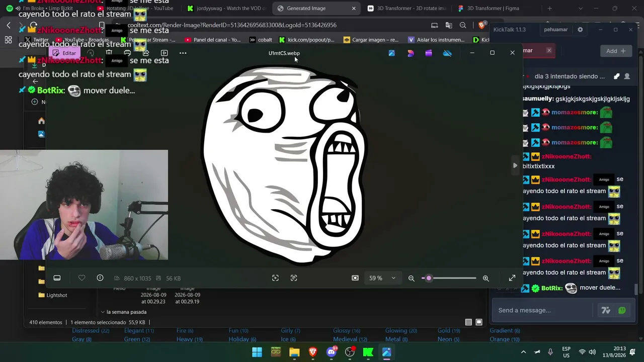Switch Explorer to details view

[x=468, y=322]
